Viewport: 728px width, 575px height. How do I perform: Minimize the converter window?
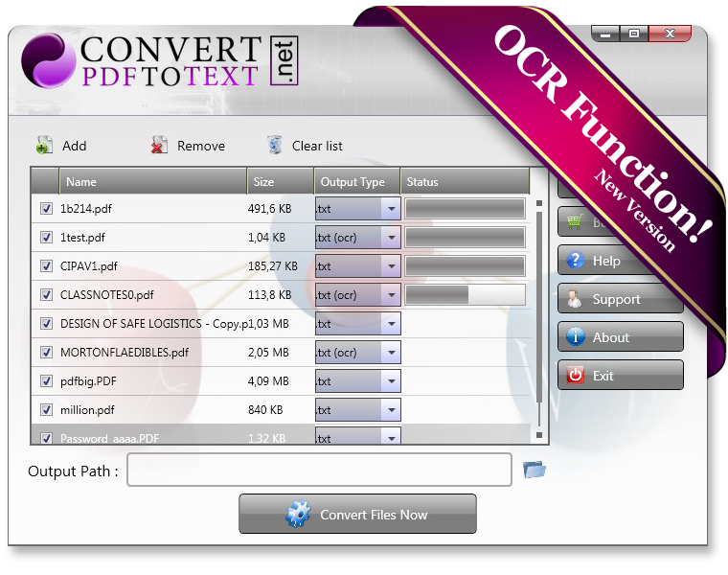pos(605,34)
